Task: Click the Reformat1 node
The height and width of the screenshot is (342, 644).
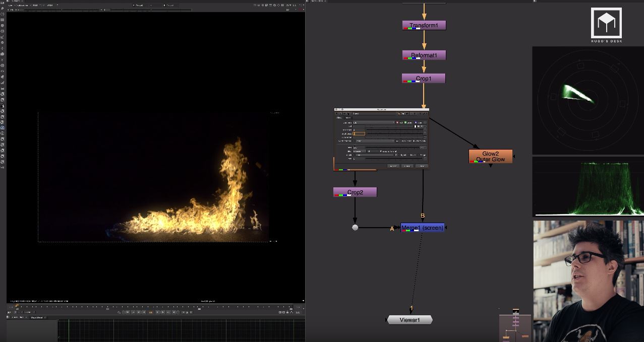Action: [423, 54]
